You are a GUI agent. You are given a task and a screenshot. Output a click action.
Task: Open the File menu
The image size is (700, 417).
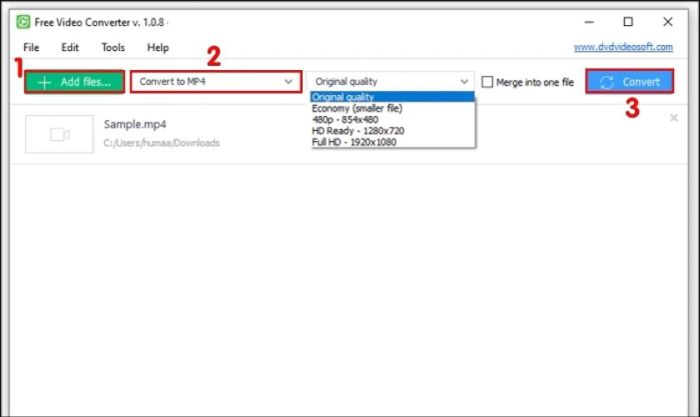point(31,47)
